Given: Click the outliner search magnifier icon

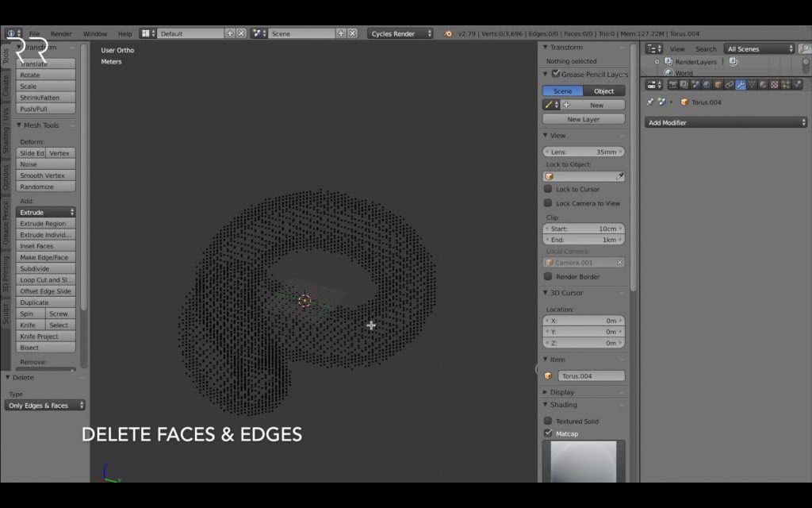Looking at the screenshot, I should click(x=804, y=48).
